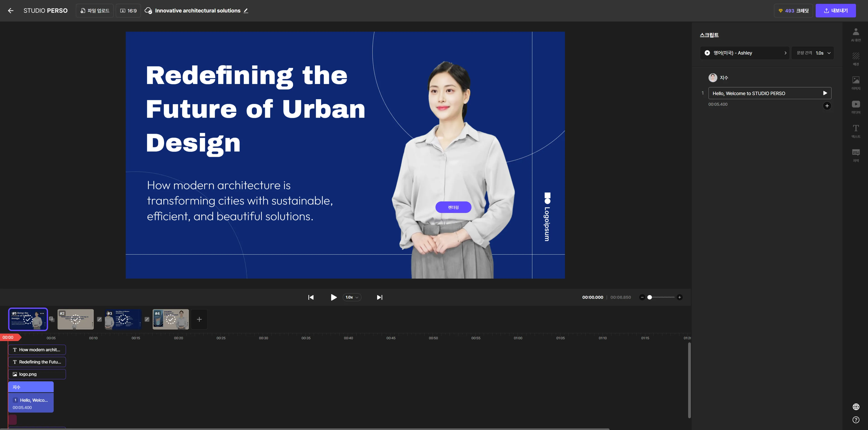Toggle transition between scene #2 and #3
The height and width of the screenshot is (430, 868).
point(99,319)
